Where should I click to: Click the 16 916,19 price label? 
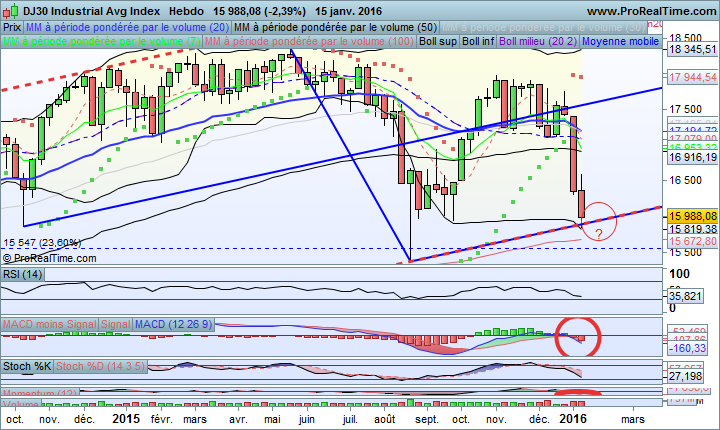pyautogui.click(x=692, y=158)
